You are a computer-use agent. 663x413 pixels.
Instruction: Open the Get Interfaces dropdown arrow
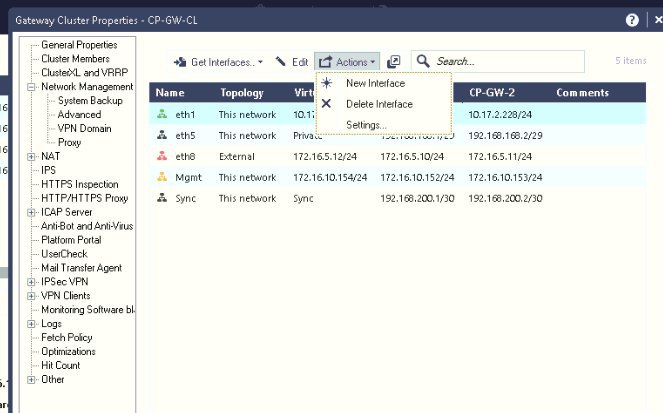point(260,62)
